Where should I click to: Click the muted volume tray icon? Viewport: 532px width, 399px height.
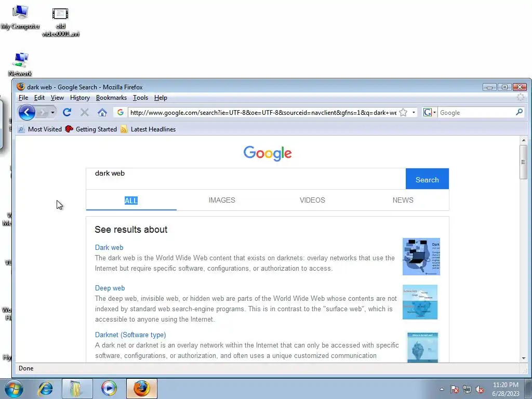480,389
